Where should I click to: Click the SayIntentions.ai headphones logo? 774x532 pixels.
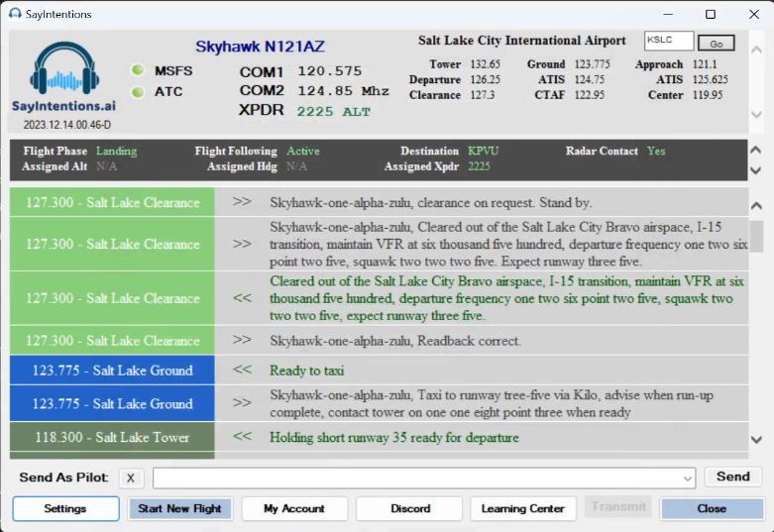[x=64, y=76]
